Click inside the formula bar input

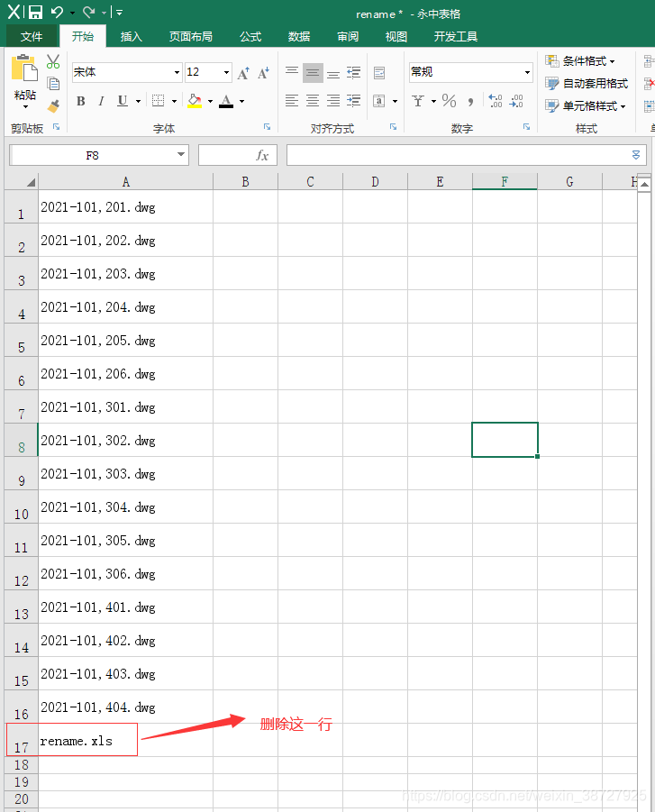pyautogui.click(x=459, y=155)
